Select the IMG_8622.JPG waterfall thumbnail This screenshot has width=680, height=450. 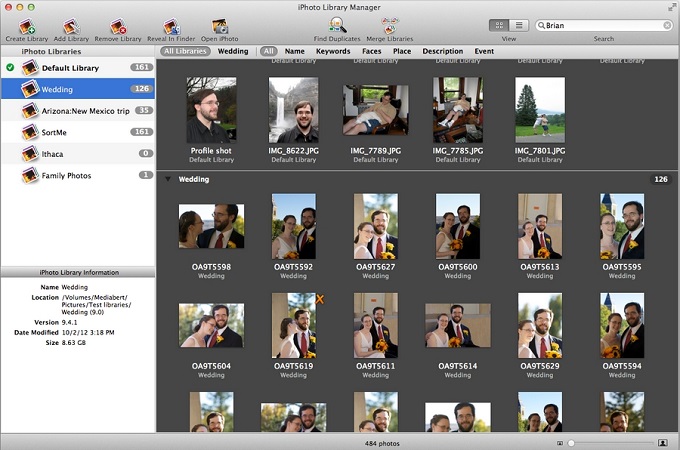[294, 110]
